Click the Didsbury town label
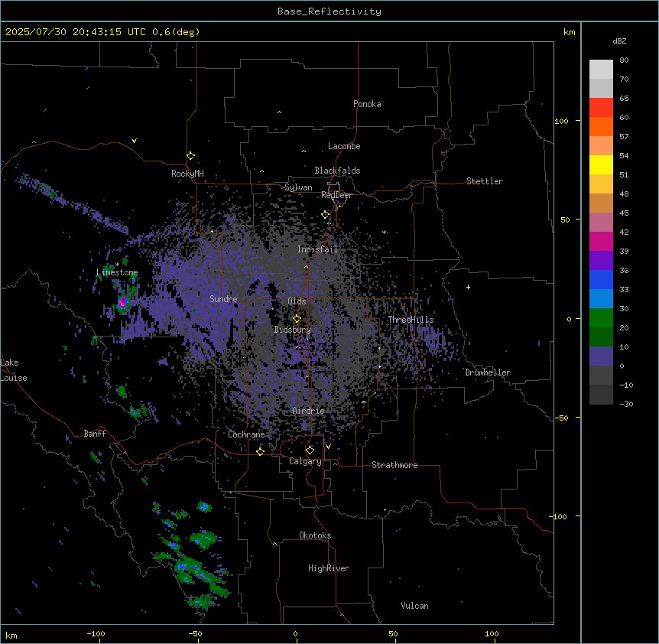Screen dimensions: 659x644 point(293,330)
